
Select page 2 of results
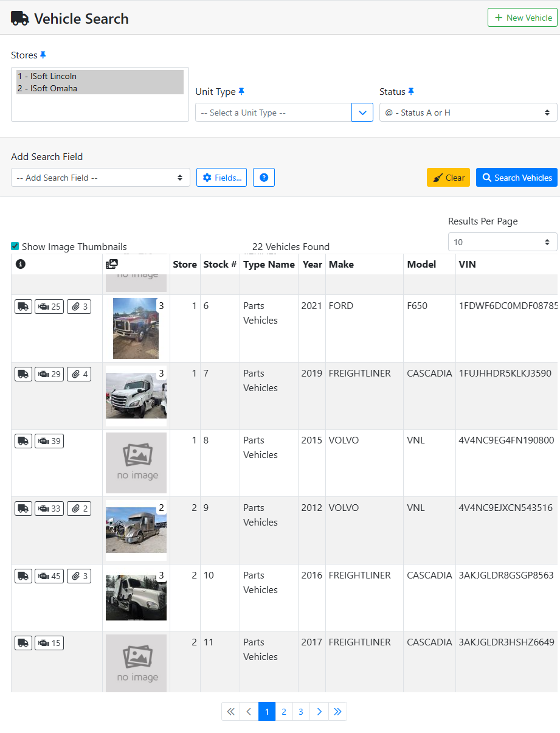tap(284, 711)
